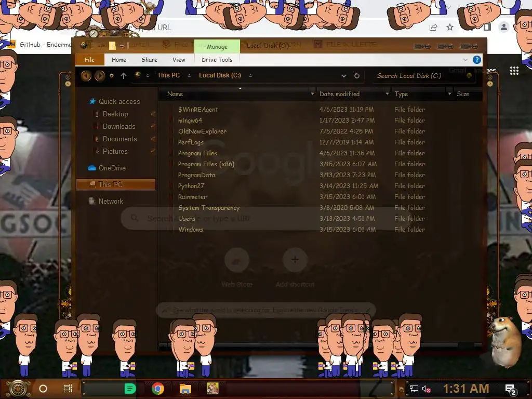Open Chrome profile avatar icon

504,27
